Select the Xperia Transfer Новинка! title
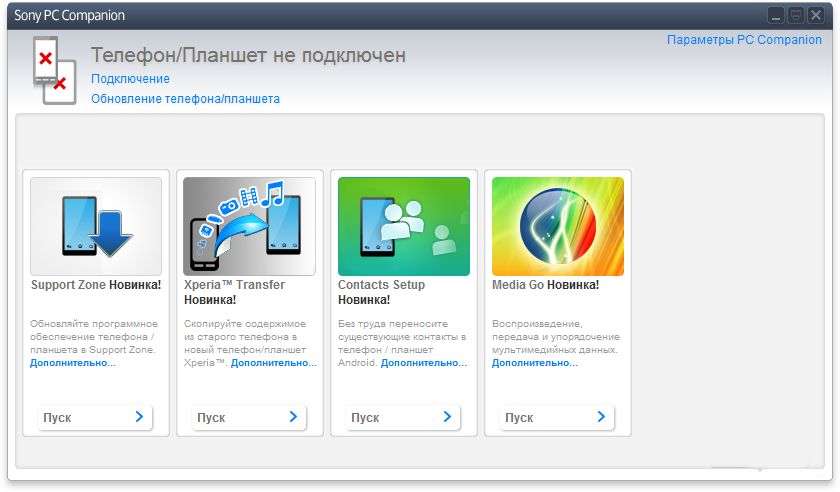 click(x=235, y=292)
